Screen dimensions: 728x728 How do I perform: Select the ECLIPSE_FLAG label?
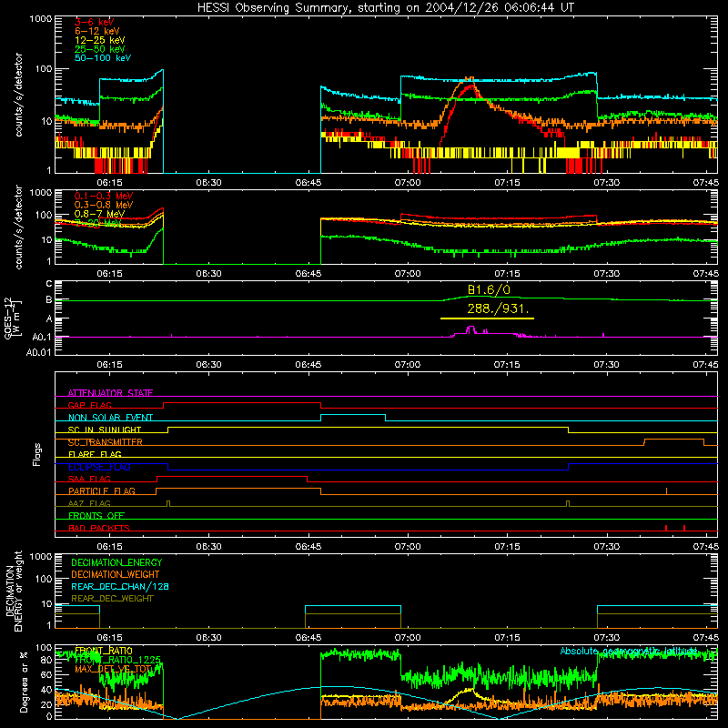[x=99, y=467]
